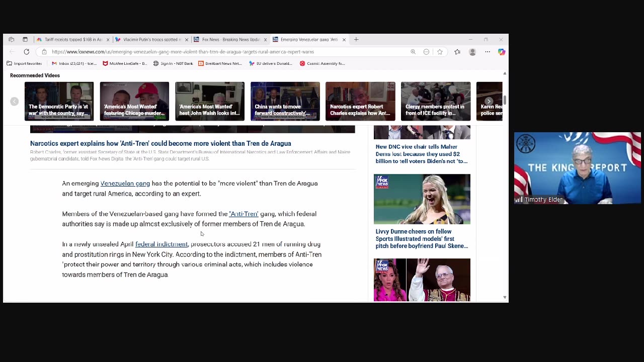Image resolution: width=644 pixels, height=362 pixels.
Task: Open Cosmic: Assembly bookmark
Action: 322,63
